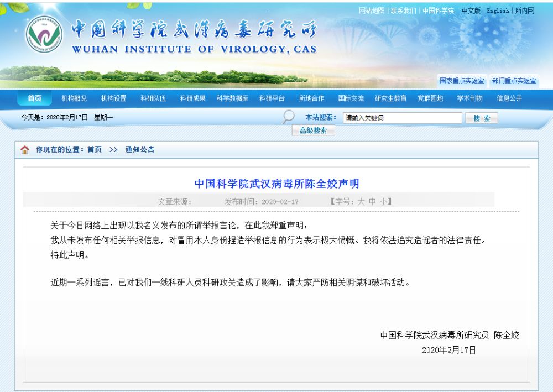Click the 网站地图 link at top

pyautogui.click(x=372, y=11)
